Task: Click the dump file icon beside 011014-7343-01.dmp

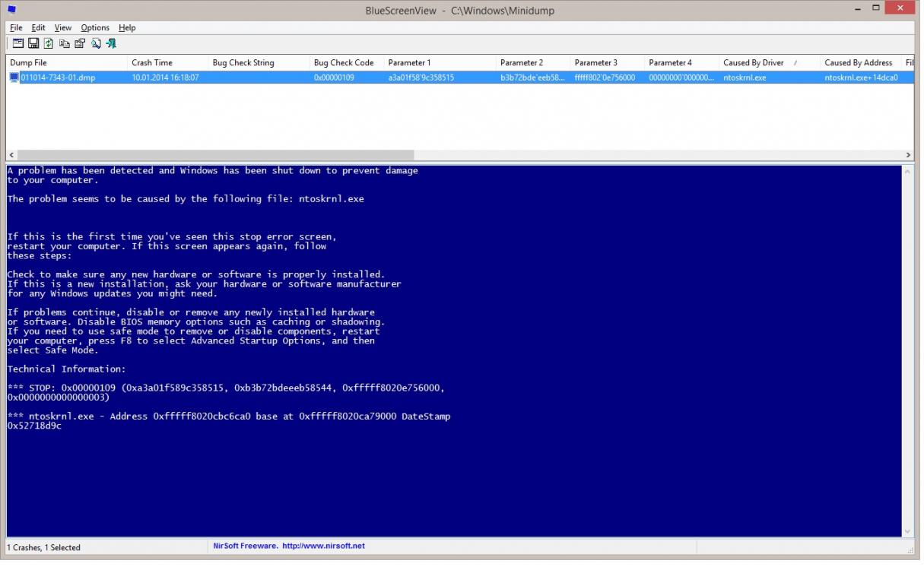Action: coord(14,78)
